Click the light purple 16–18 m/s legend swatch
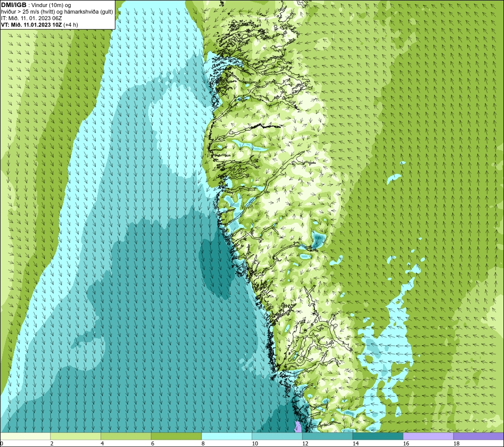 tap(428, 436)
